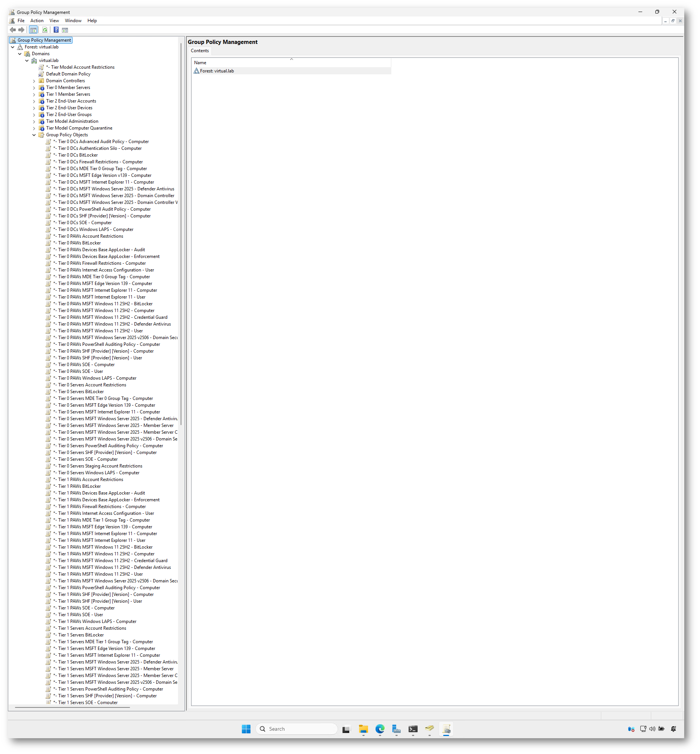The width and height of the screenshot is (700, 754).
Task: Open the Help menu
Action: pyautogui.click(x=92, y=21)
